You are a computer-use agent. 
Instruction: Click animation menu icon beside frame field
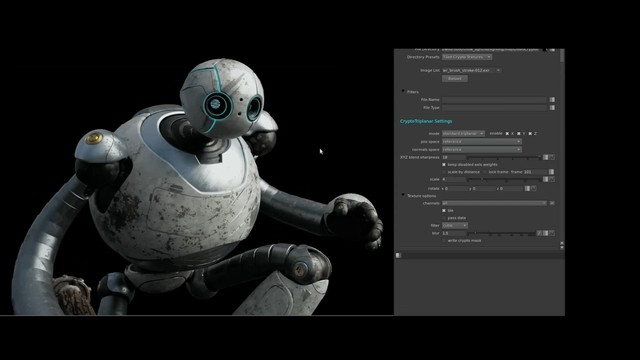[551, 172]
